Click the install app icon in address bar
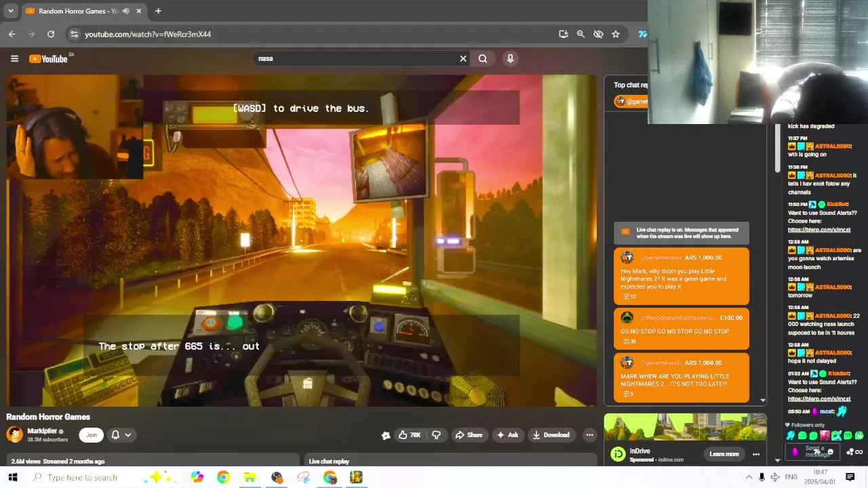868x488 pixels. tap(563, 34)
